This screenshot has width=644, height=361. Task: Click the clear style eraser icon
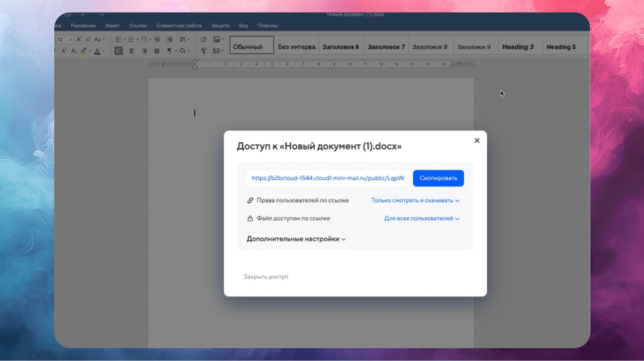(203, 39)
